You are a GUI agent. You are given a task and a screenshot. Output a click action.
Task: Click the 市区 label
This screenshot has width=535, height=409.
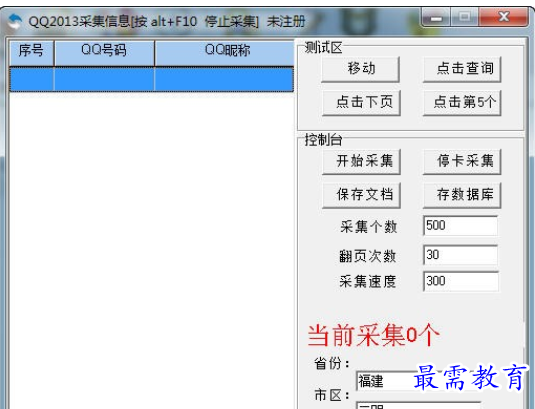click(332, 395)
